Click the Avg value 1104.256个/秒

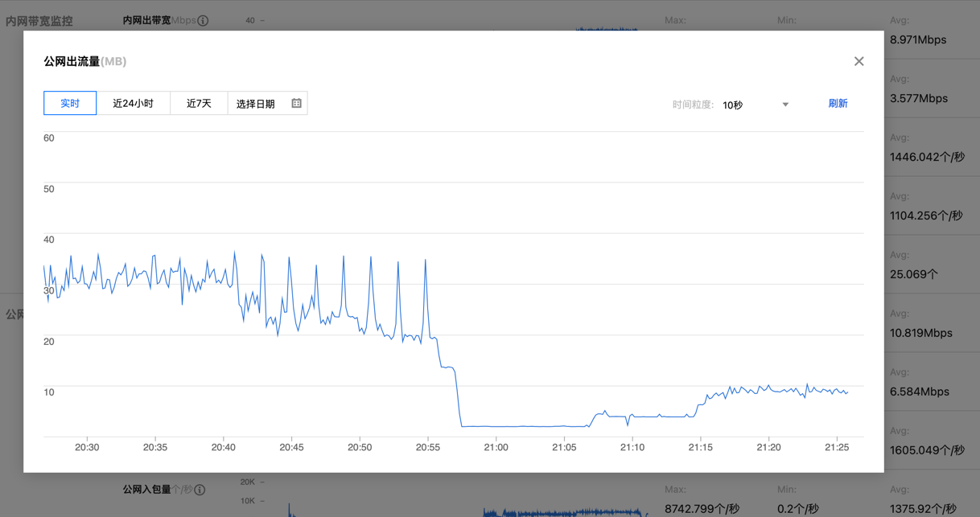(926, 215)
